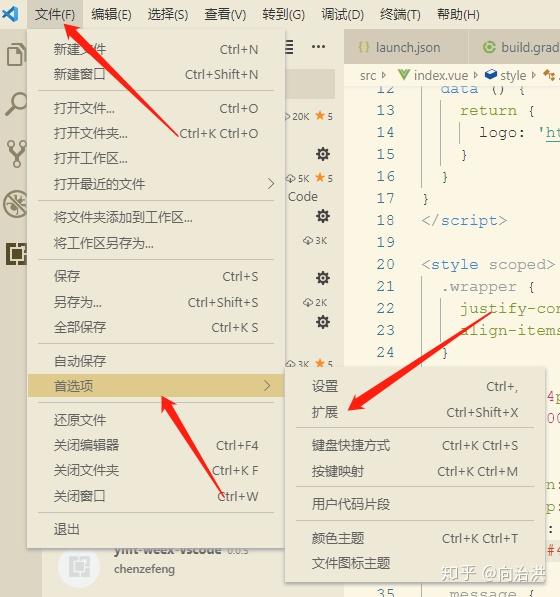Select 退出 menu entry

pyautogui.click(x=156, y=529)
